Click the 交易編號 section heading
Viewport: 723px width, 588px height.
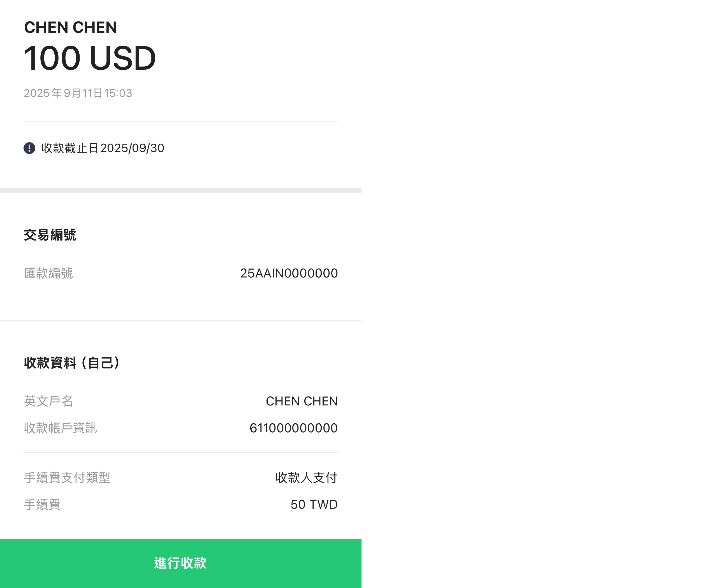coord(50,235)
